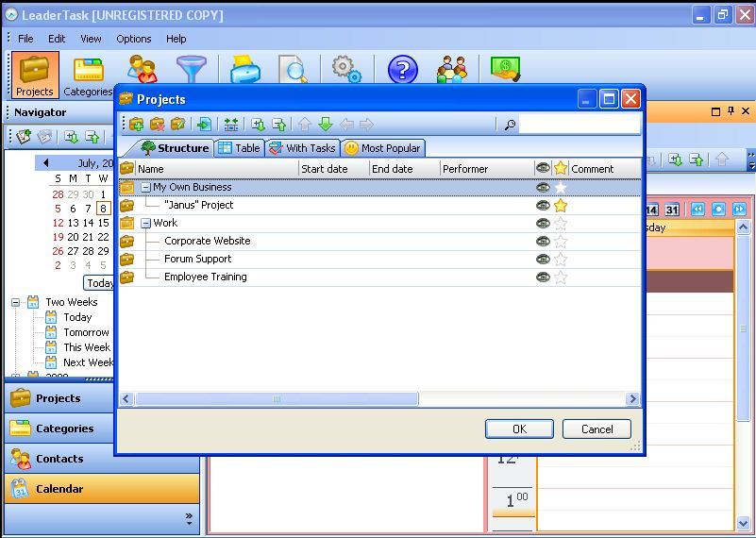Open Calendar in the navigation pane
This screenshot has height=538, width=756.
101,488
